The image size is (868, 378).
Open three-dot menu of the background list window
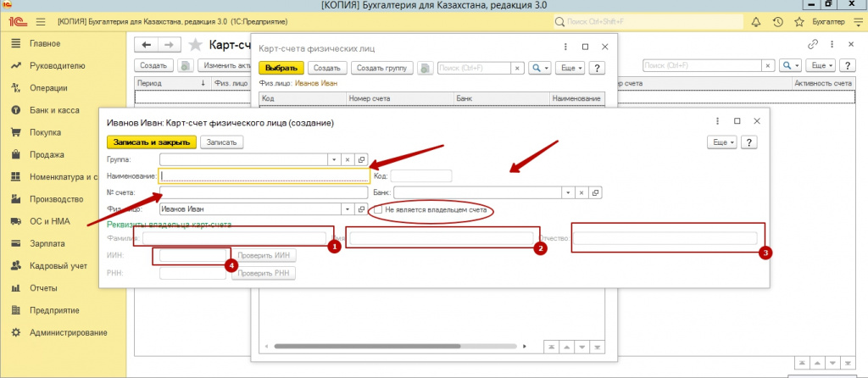(832, 44)
